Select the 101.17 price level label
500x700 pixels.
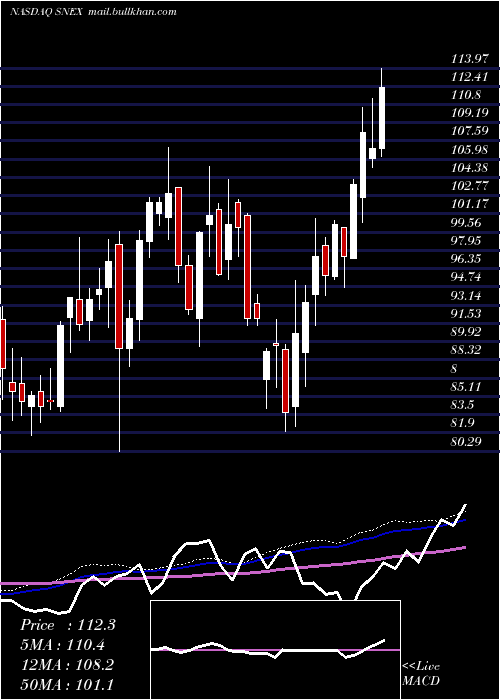468,204
